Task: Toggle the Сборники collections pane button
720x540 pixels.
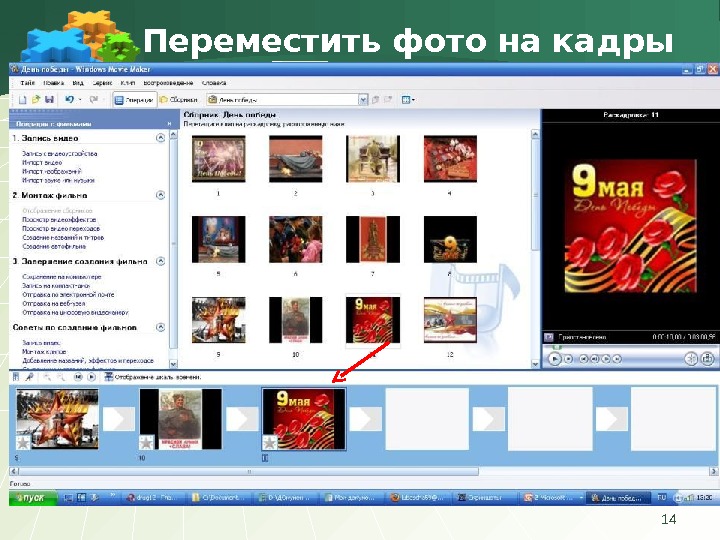Action: pos(179,100)
